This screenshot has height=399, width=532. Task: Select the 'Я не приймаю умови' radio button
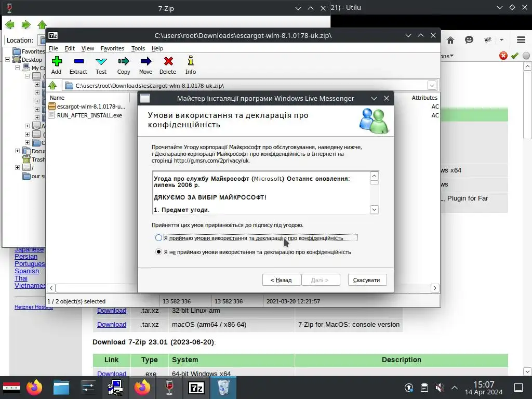pyautogui.click(x=158, y=252)
